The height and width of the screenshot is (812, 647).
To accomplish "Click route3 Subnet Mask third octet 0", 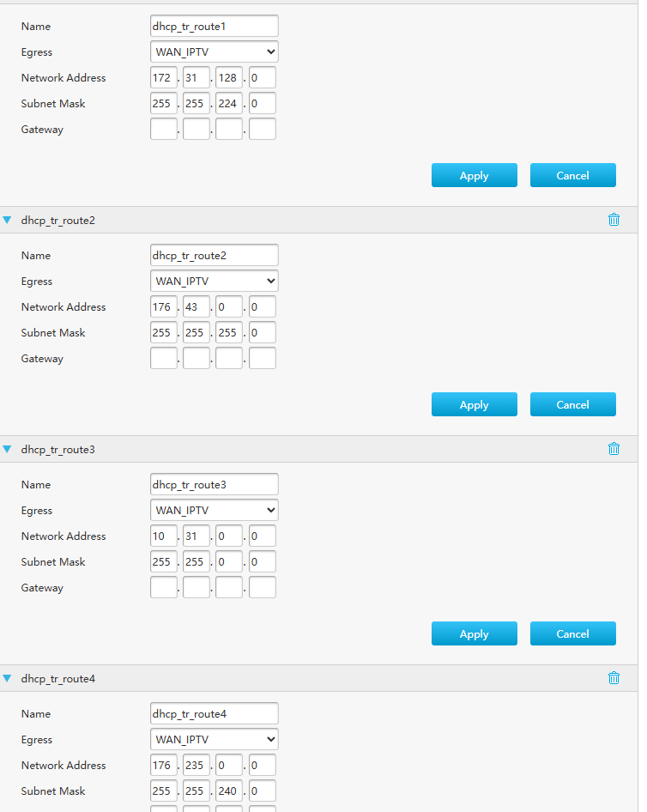I will (x=229, y=561).
